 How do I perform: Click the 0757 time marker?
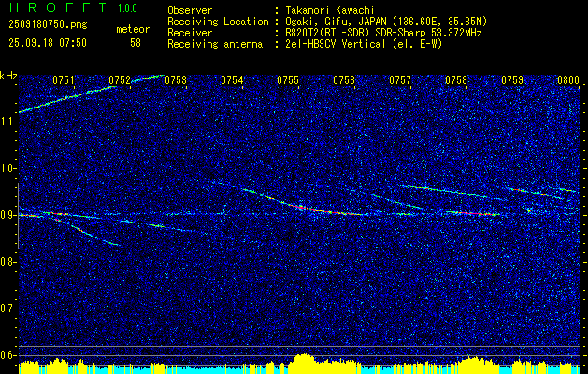click(x=400, y=80)
